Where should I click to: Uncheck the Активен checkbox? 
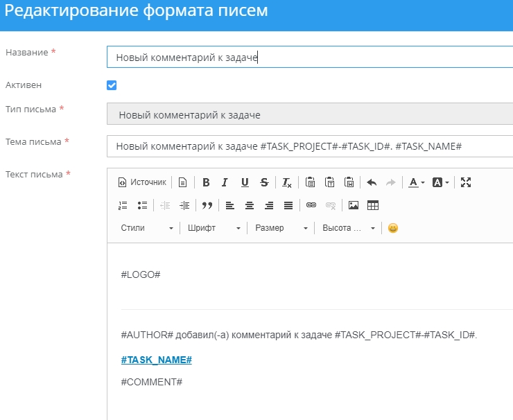point(112,85)
